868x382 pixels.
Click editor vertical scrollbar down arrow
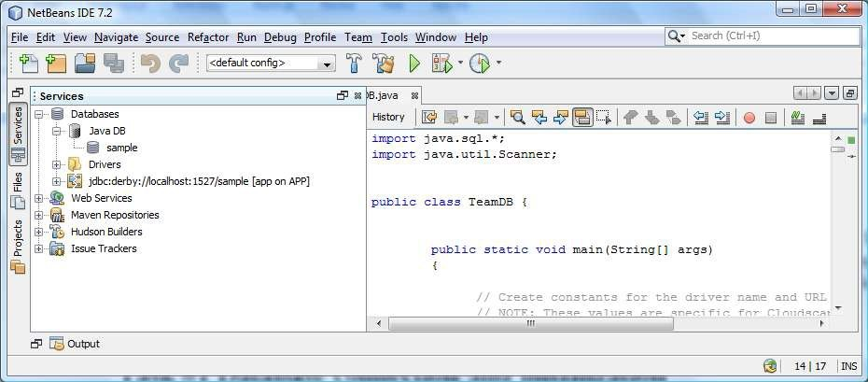coord(837,308)
